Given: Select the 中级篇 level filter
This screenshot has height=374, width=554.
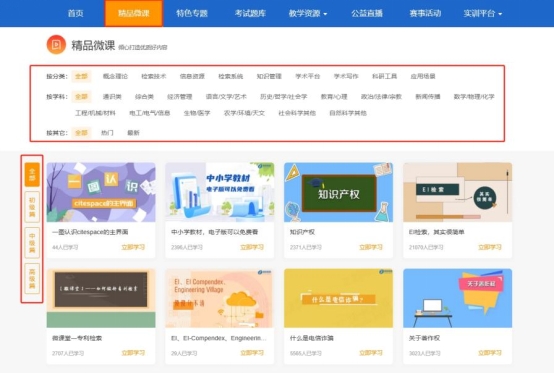Looking at the screenshot, I should (x=32, y=243).
